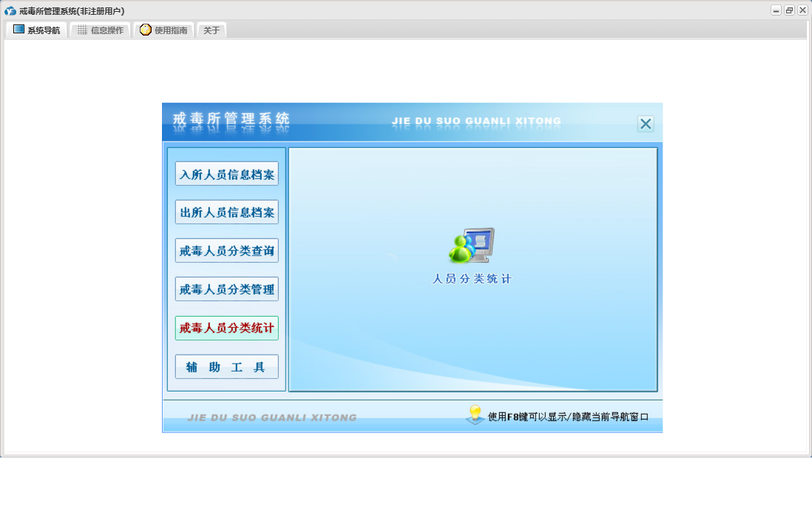Click the 出所人员信息档案 button
The image size is (812, 530).
pyautogui.click(x=227, y=212)
